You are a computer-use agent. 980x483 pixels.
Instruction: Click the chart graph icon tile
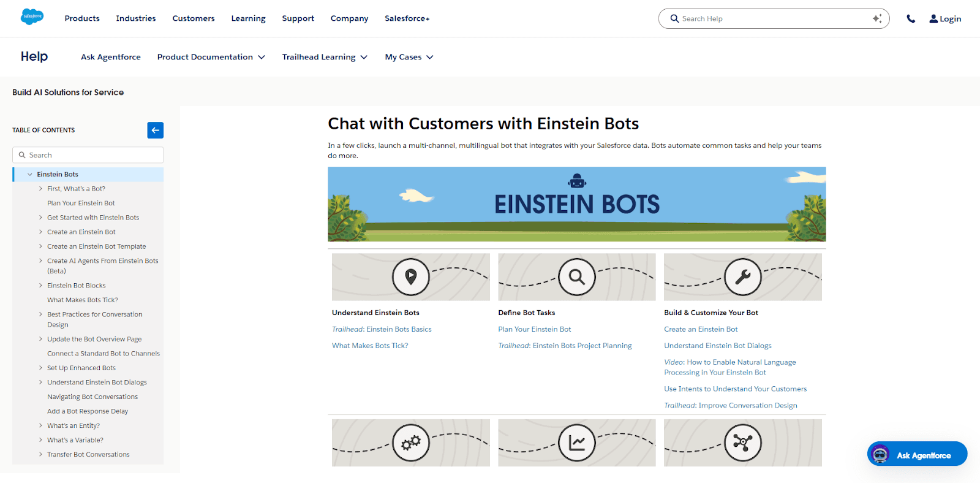(577, 443)
